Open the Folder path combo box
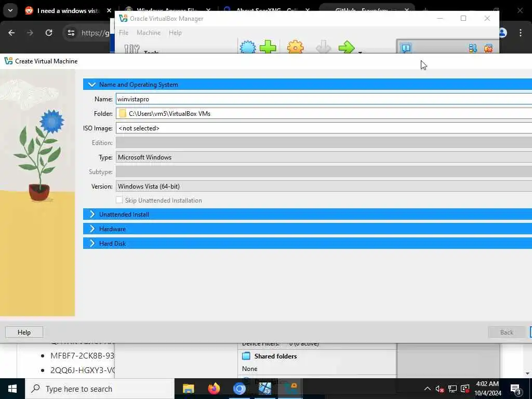 pyautogui.click(x=324, y=113)
